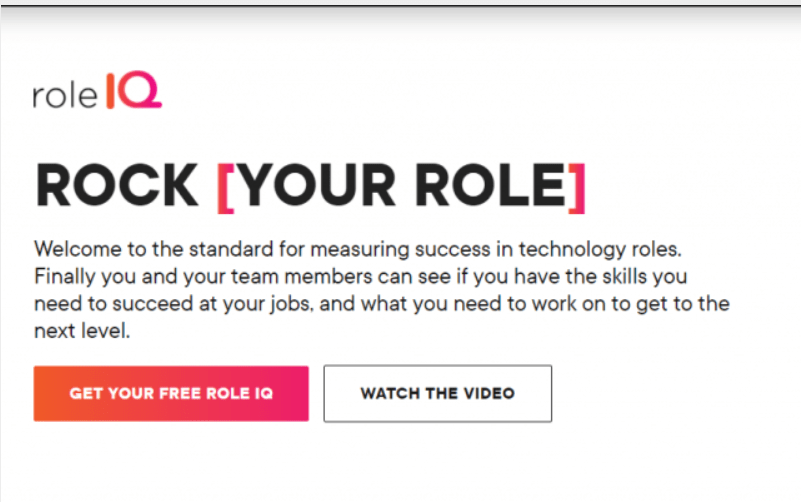Click the orange letter I in logo
The width and height of the screenshot is (801, 502).
click(x=110, y=91)
